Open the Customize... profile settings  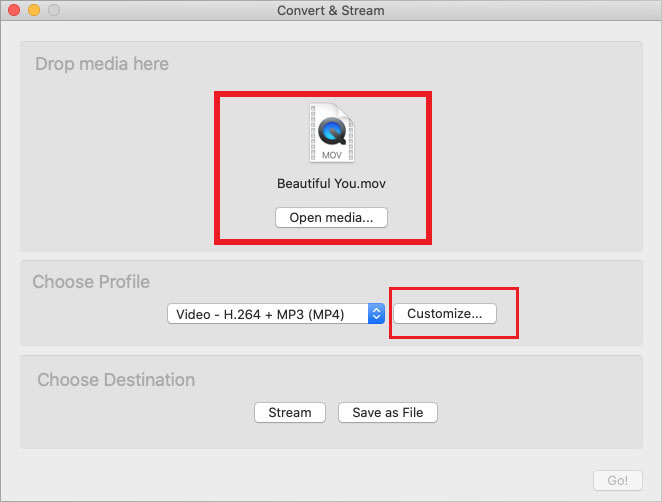coord(445,313)
